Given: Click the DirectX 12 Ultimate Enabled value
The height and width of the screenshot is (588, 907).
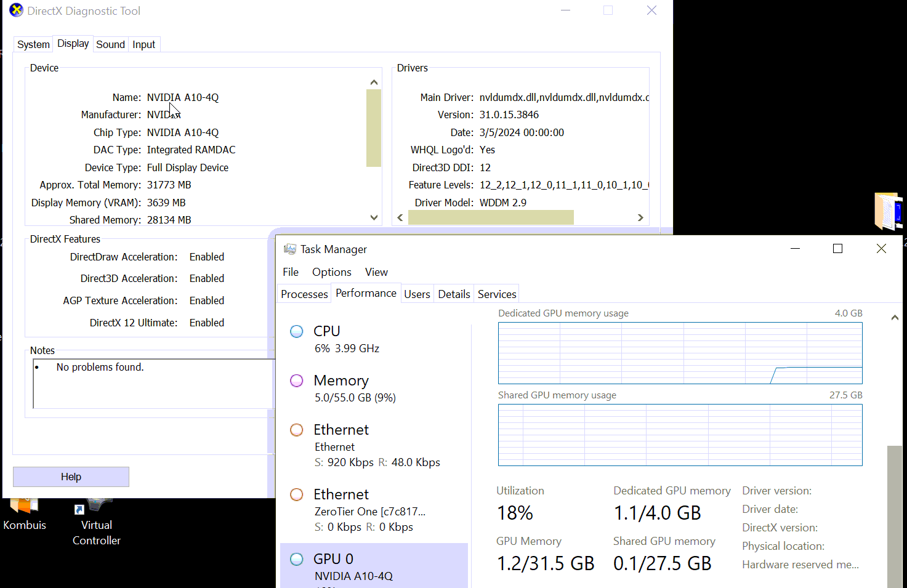Looking at the screenshot, I should point(207,323).
